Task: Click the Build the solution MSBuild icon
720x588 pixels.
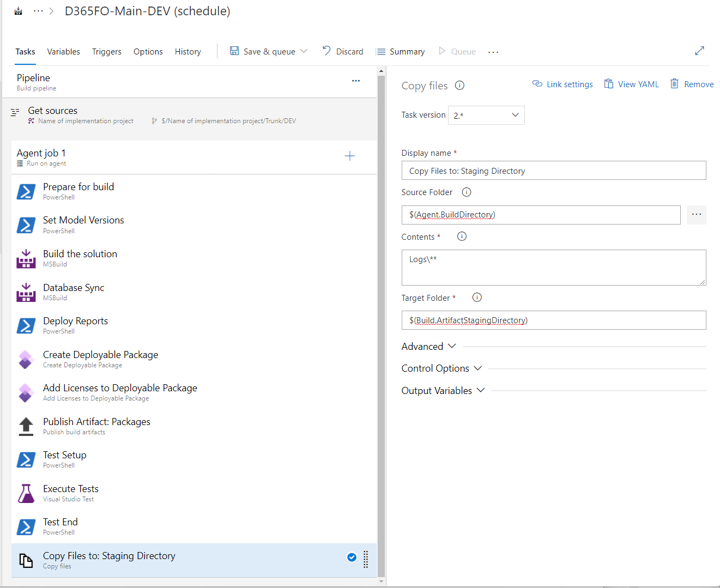Action: (26, 258)
